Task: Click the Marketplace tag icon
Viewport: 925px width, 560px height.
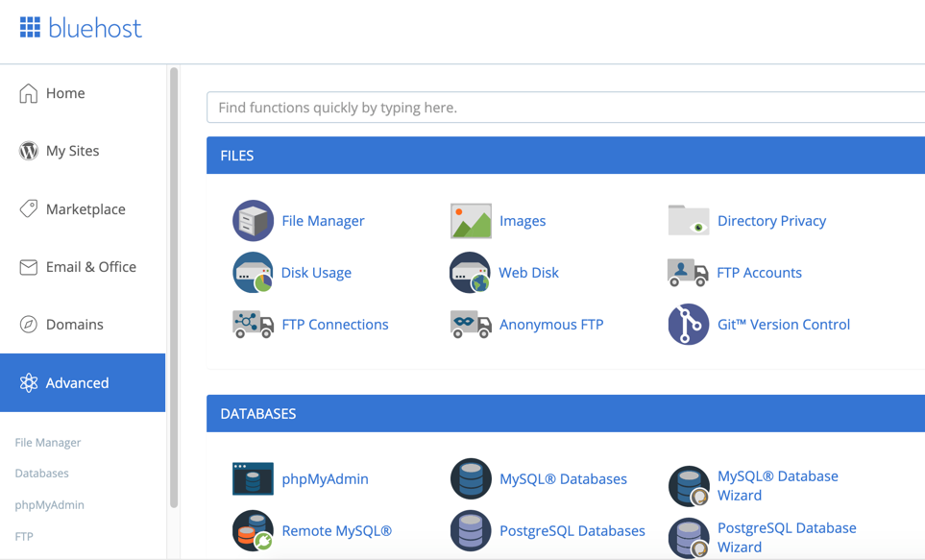Action: (28, 208)
